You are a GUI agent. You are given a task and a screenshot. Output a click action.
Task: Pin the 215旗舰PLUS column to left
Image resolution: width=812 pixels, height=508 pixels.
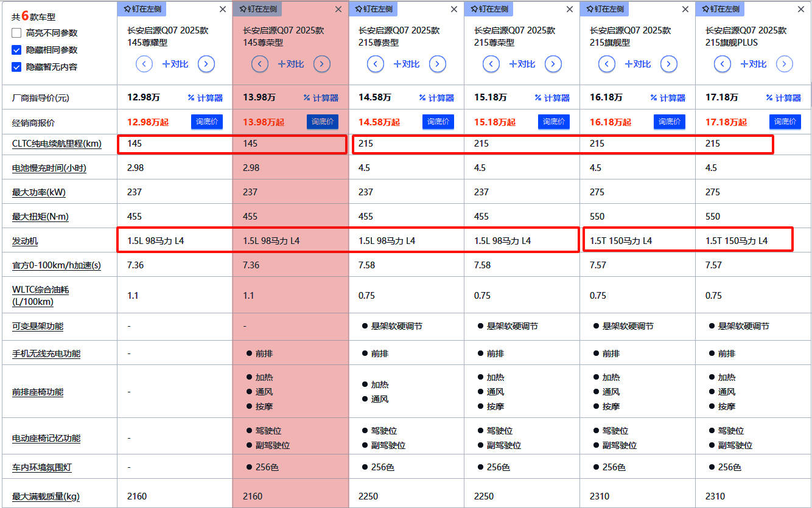point(720,9)
